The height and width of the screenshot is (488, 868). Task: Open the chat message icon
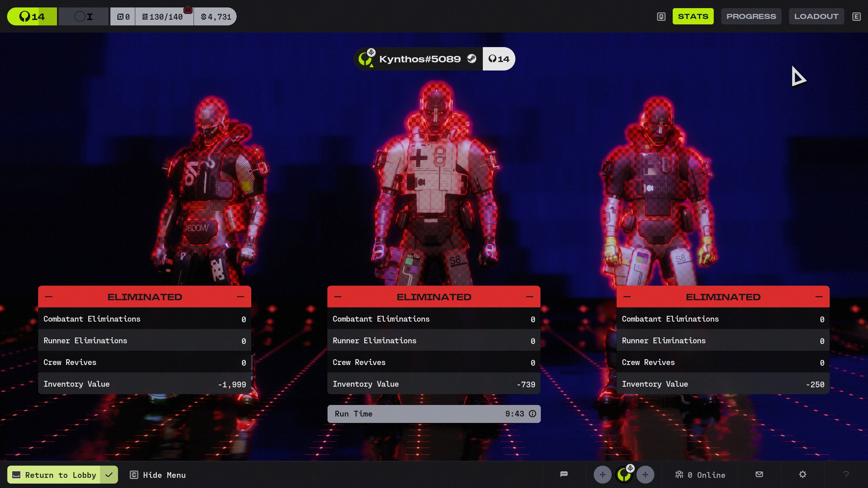click(564, 474)
